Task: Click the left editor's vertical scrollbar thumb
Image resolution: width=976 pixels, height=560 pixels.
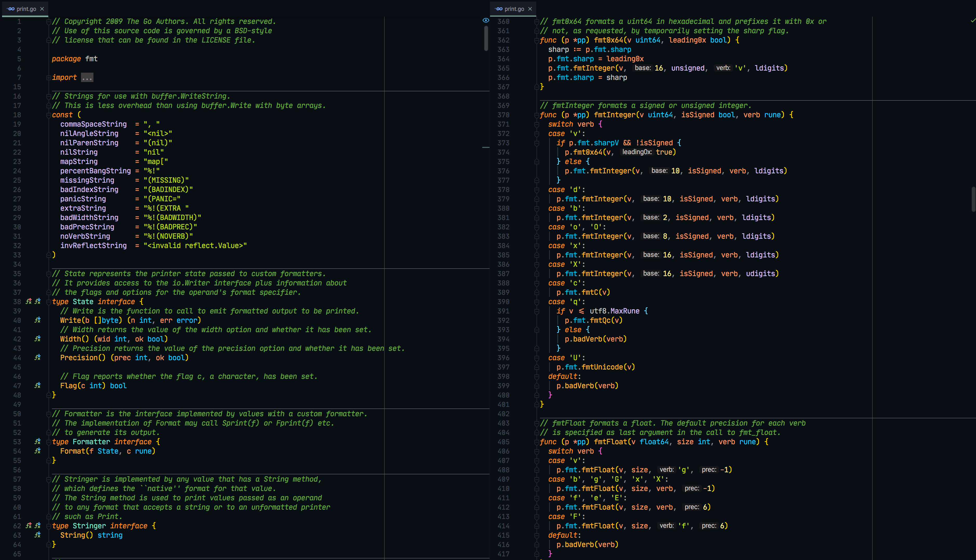Action: 486,38
